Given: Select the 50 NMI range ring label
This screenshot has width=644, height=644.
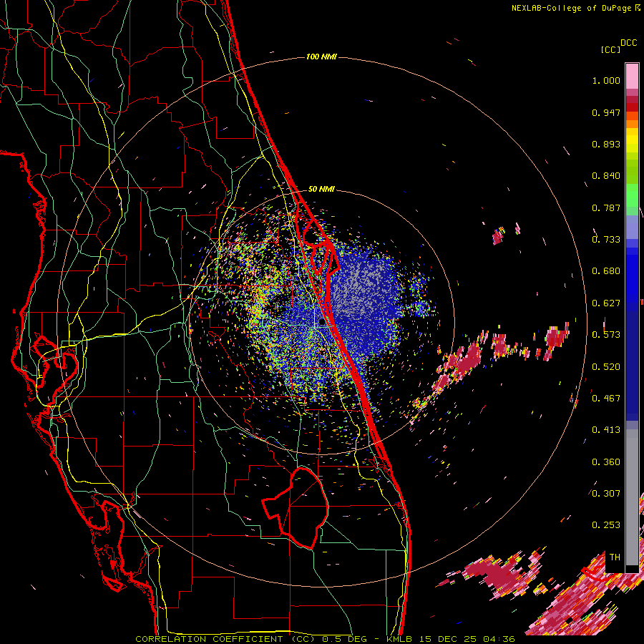Looking at the screenshot, I should (321, 189).
